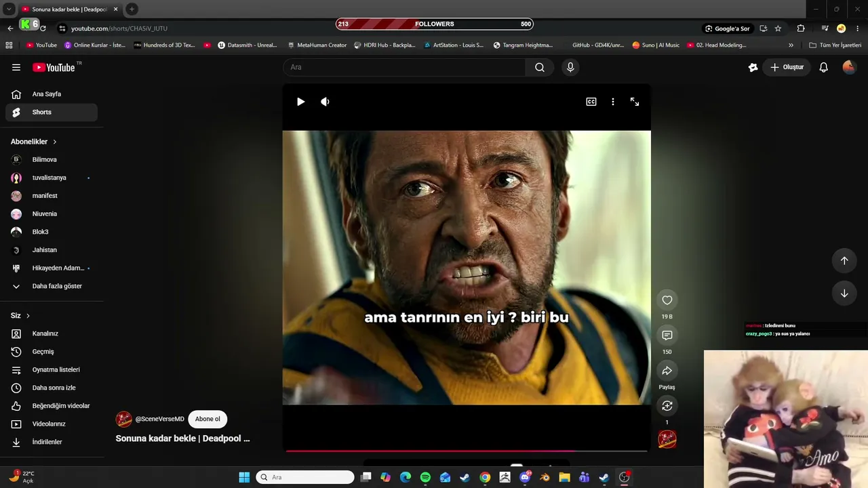868x488 pixels.
Task: Open the Oluştur create button
Action: pyautogui.click(x=787, y=67)
